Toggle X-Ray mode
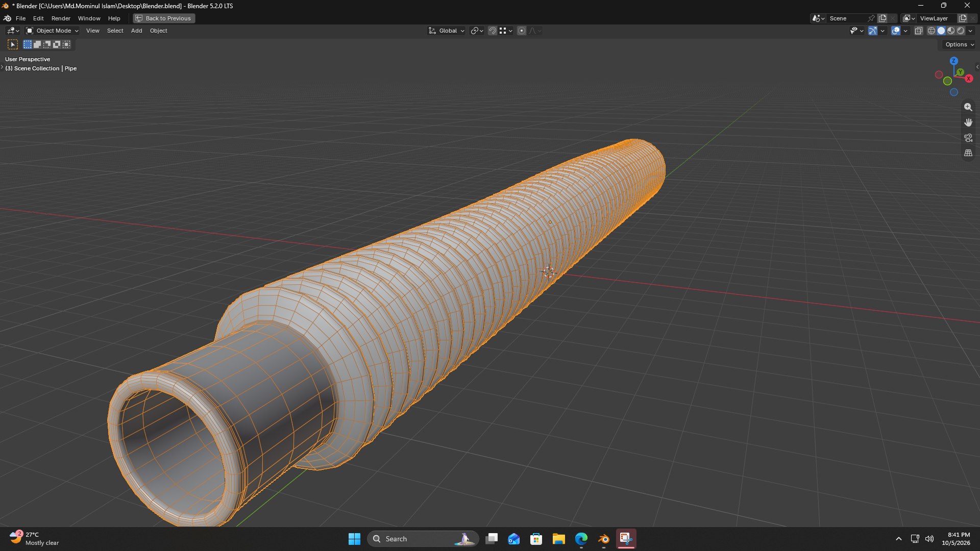The height and width of the screenshot is (551, 980). [918, 31]
